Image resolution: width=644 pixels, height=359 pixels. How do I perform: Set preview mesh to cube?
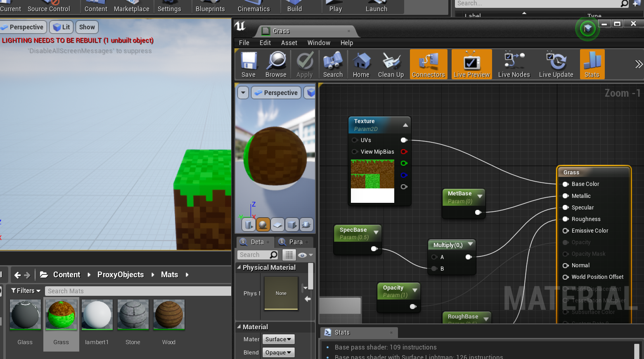[x=292, y=224]
